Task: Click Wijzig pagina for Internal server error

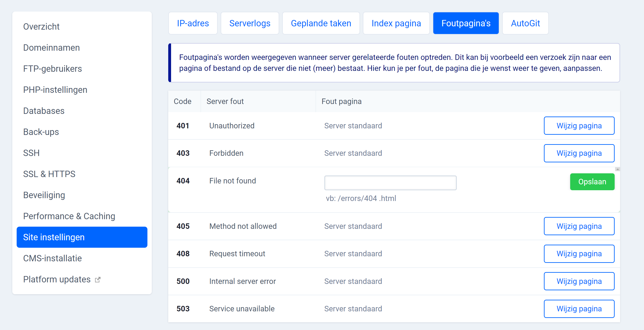Action: pos(579,281)
